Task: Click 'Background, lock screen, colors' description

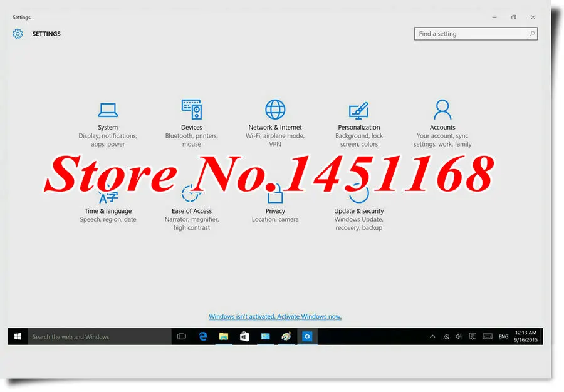Action: (x=358, y=140)
